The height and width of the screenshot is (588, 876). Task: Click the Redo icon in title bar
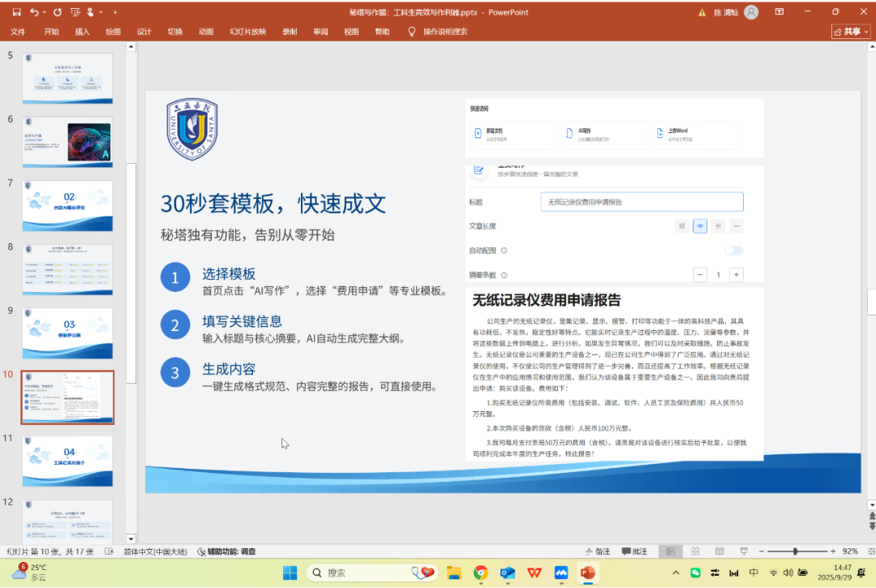[x=57, y=12]
